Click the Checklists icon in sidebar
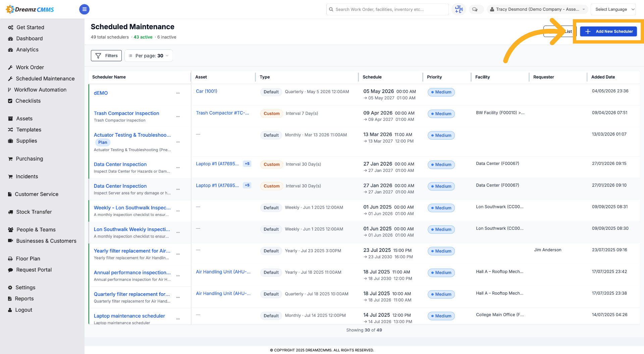This screenshot has width=644, height=354. (10, 101)
